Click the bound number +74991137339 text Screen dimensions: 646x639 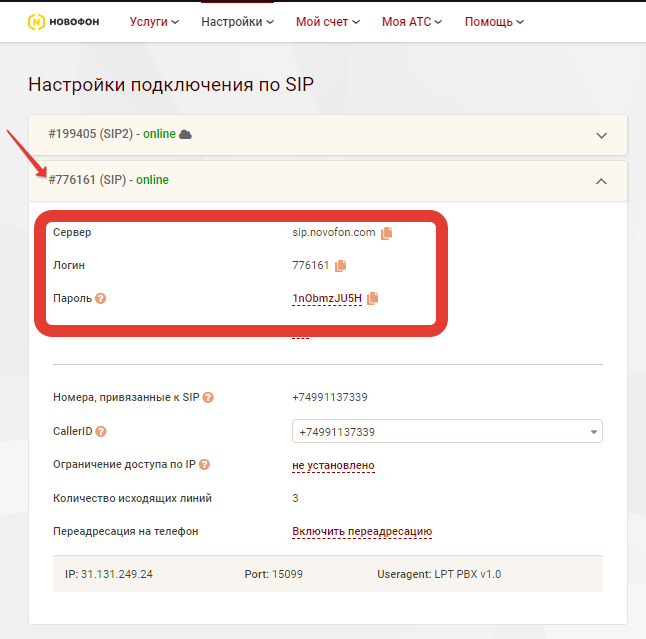coord(330,397)
